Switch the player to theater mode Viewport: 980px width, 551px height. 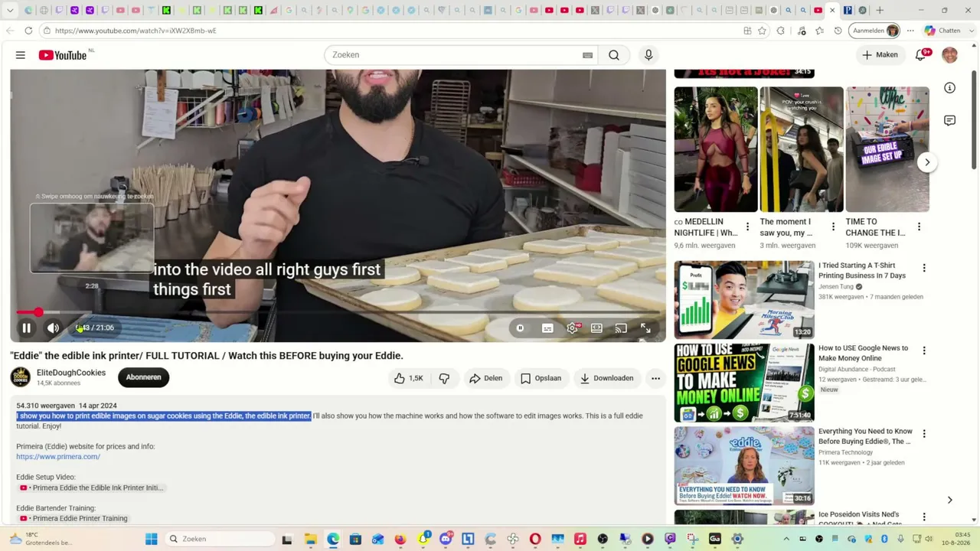[596, 328]
